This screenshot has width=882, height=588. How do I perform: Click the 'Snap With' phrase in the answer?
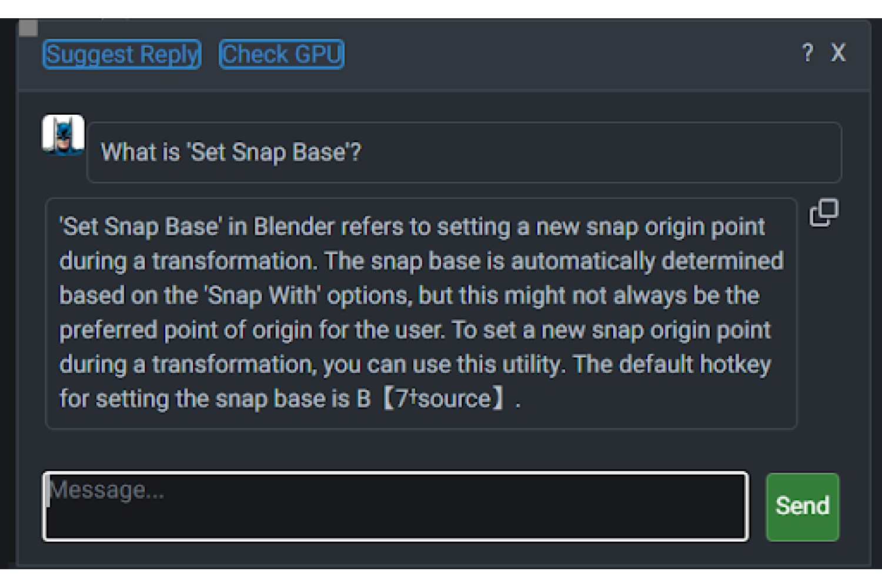pos(262,296)
